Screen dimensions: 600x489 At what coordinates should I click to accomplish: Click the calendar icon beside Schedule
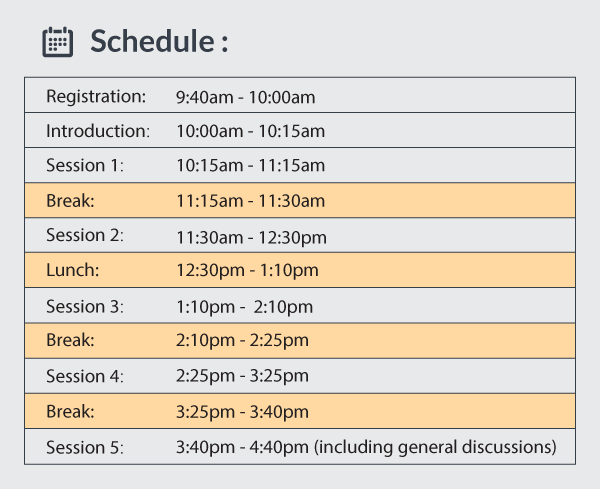[57, 42]
